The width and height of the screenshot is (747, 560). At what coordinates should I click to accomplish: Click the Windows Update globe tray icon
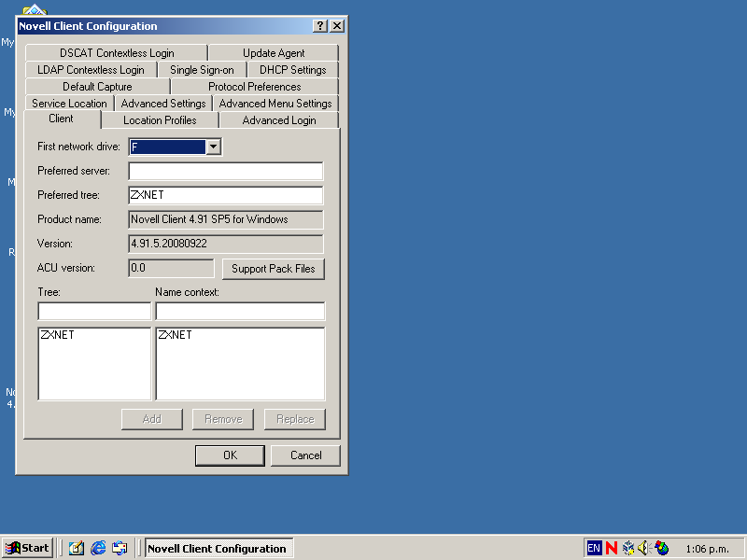[662, 548]
